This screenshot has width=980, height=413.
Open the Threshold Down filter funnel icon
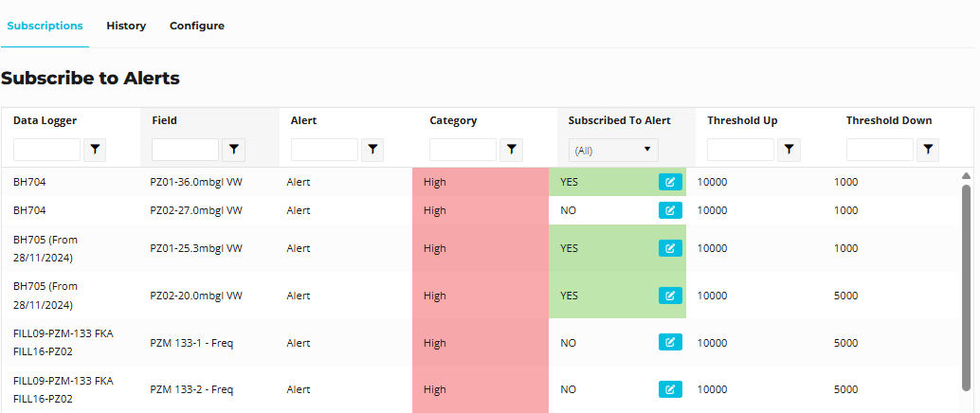coord(929,150)
